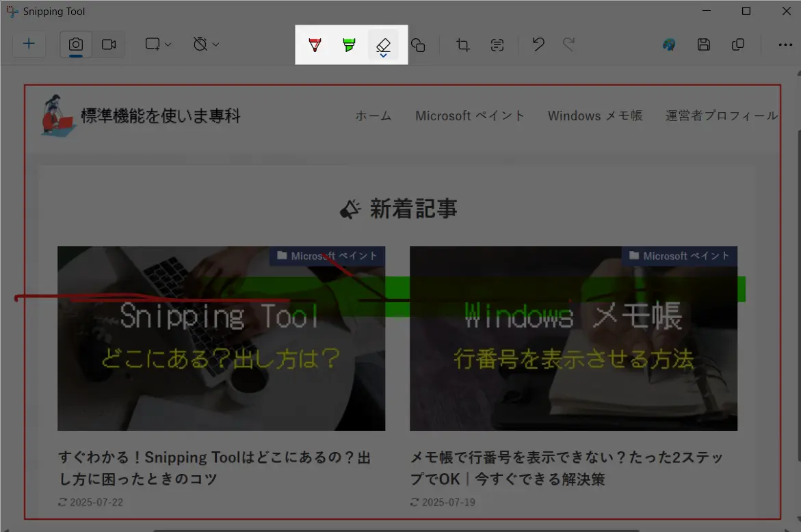
Task: Click the Snipping Tool app icon in title bar
Action: 12,11
